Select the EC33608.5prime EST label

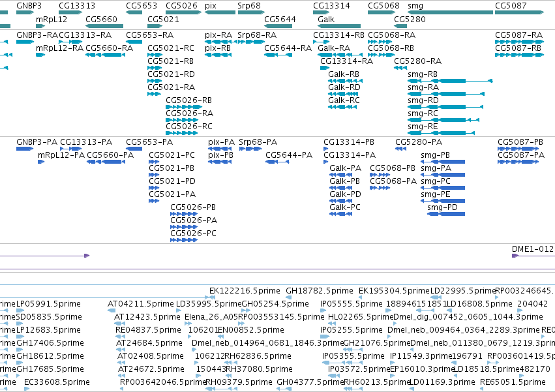(57, 382)
